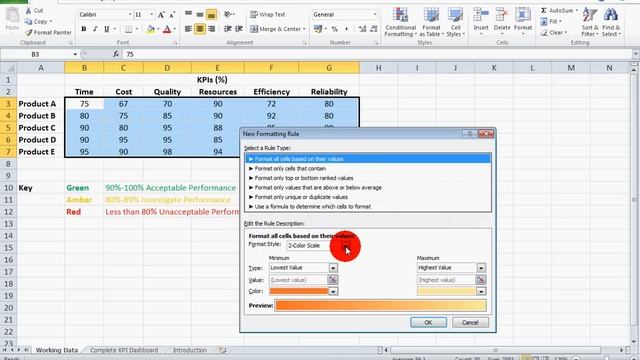640x360 pixels.
Task: Click the Format cells icon in Cells group
Action: 522,16
